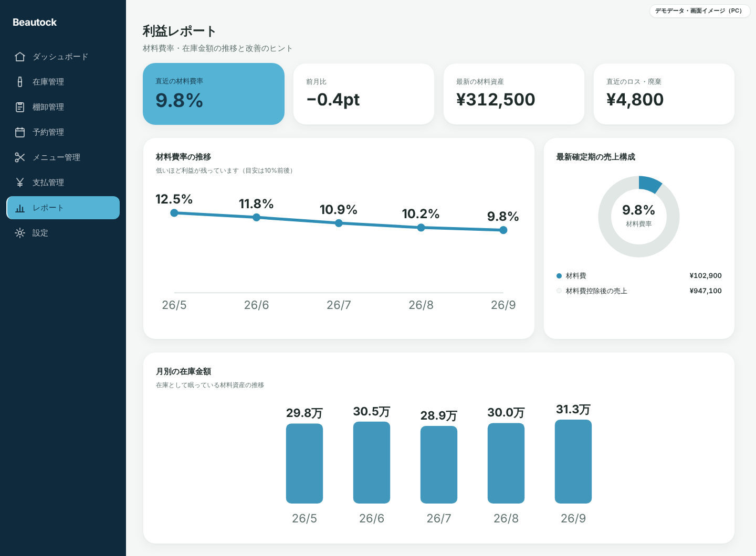
Task: Click the 利益レポート page heading
Action: [179, 31]
